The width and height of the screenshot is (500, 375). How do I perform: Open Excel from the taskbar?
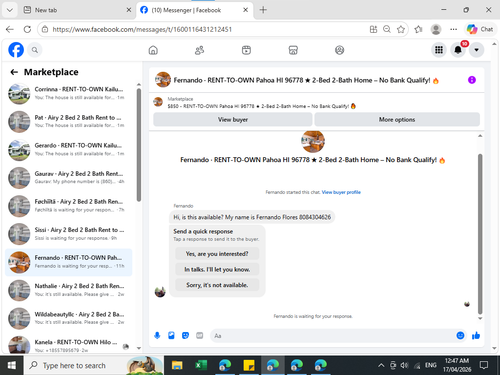[x=201, y=365]
